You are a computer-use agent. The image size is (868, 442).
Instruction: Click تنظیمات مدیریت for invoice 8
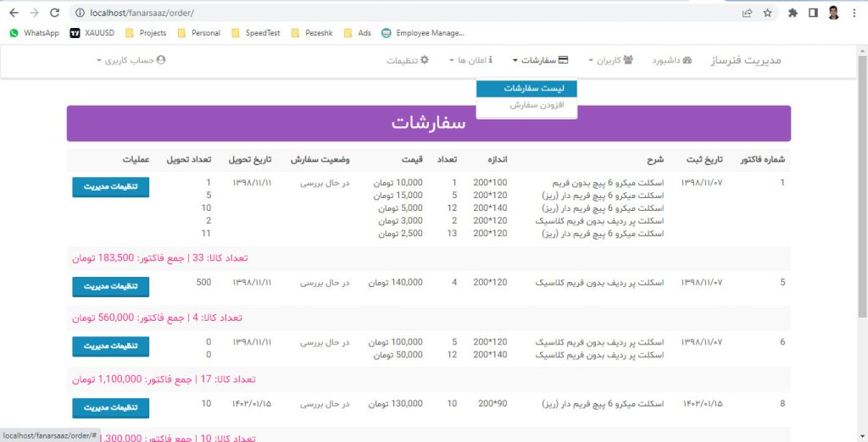point(111,407)
